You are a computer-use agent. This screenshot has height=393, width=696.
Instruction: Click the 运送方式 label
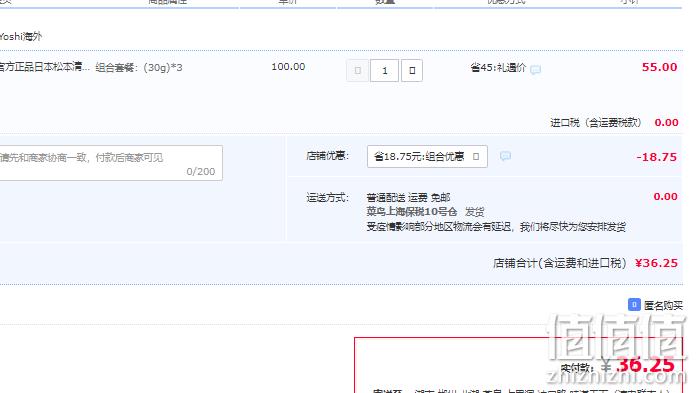tap(328, 198)
